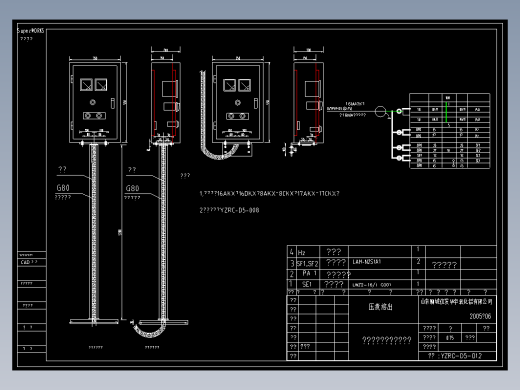
Task: Click the company name line in title block
Action: coord(456,302)
